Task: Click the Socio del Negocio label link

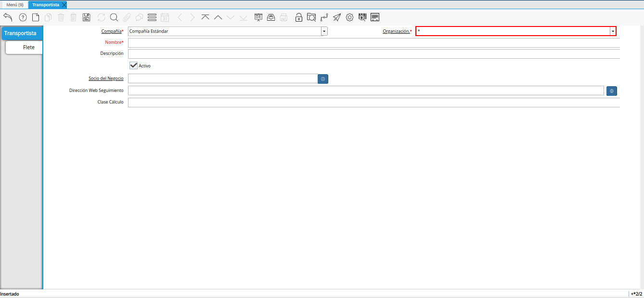Action: coord(106,78)
